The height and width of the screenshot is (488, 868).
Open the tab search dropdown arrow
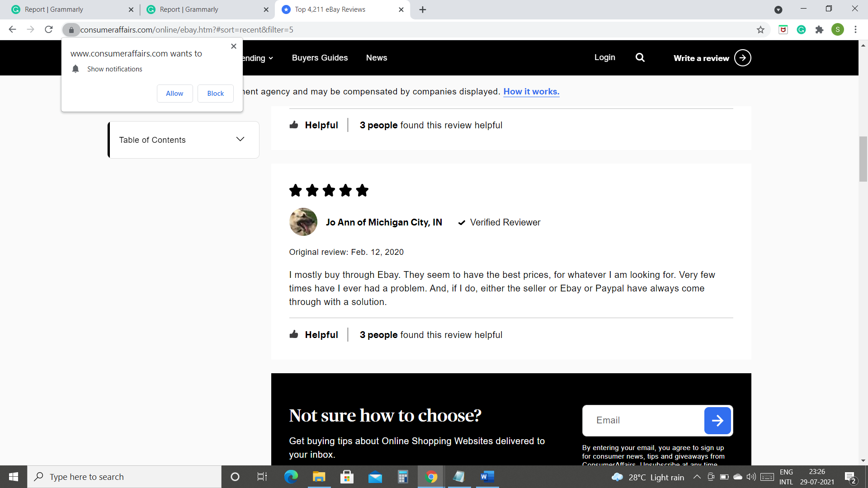tap(778, 9)
